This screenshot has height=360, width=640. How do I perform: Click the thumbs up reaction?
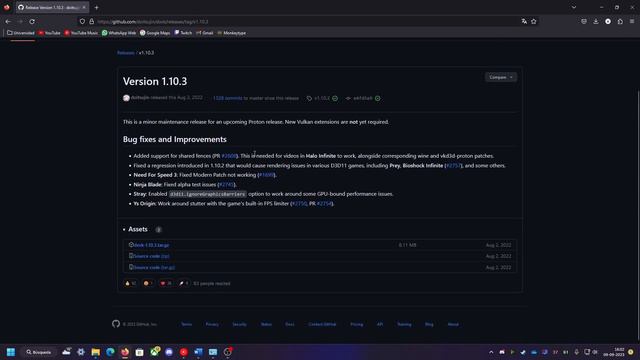click(x=130, y=283)
